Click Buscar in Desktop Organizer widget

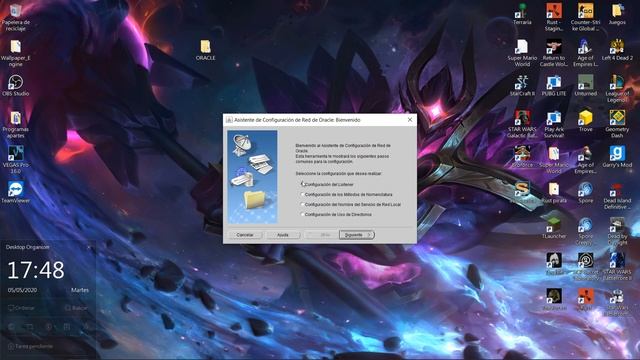[x=76, y=308]
